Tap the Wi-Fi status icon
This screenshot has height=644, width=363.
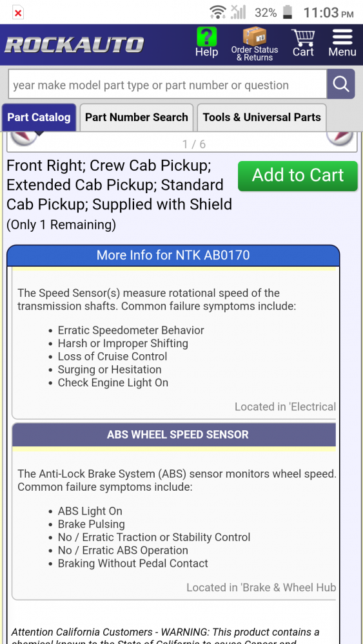click(217, 12)
